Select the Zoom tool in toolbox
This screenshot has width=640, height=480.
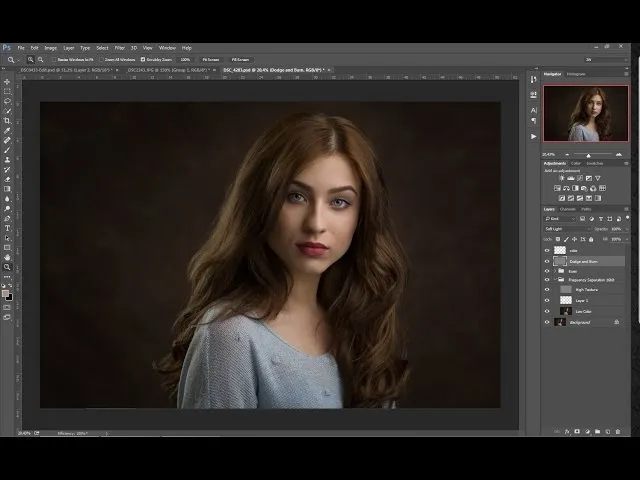tap(7, 267)
